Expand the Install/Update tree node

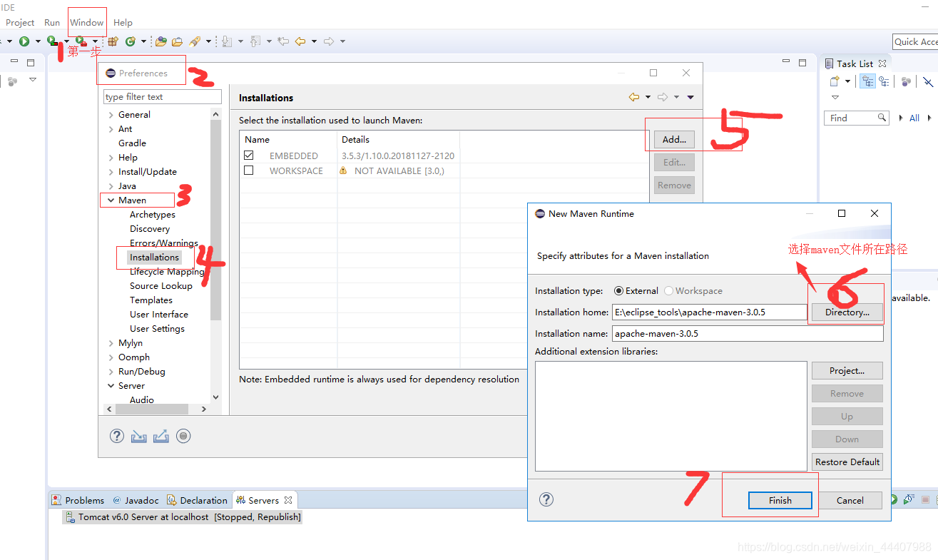111,172
